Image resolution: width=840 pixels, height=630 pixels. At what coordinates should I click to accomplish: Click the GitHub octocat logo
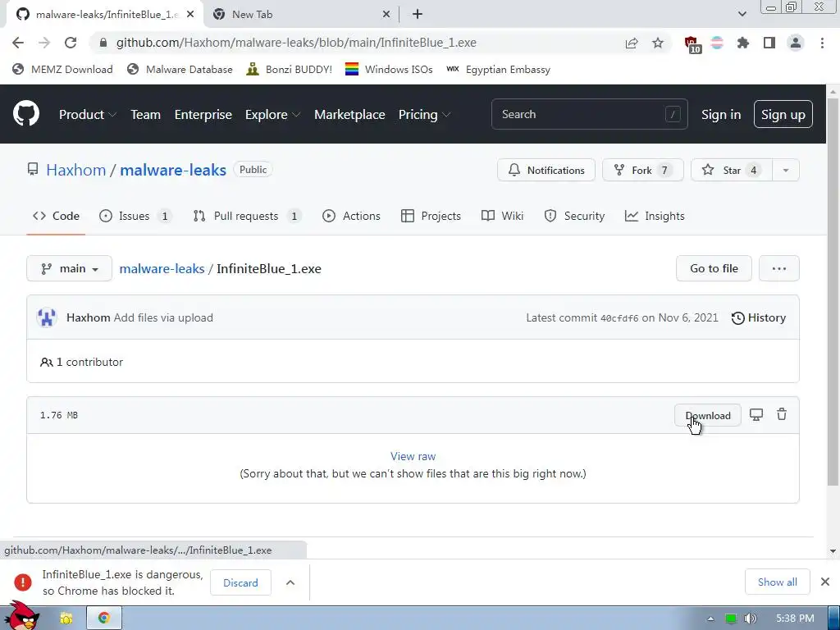(26, 113)
